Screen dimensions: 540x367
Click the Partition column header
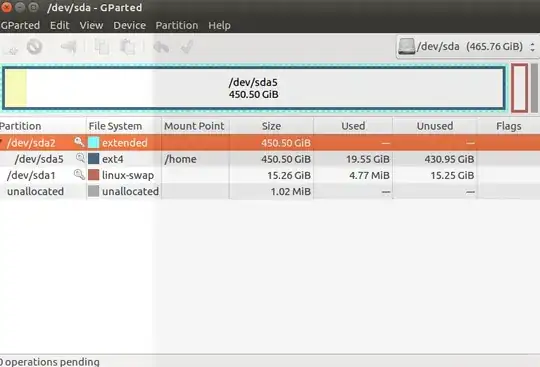[x=43, y=126]
